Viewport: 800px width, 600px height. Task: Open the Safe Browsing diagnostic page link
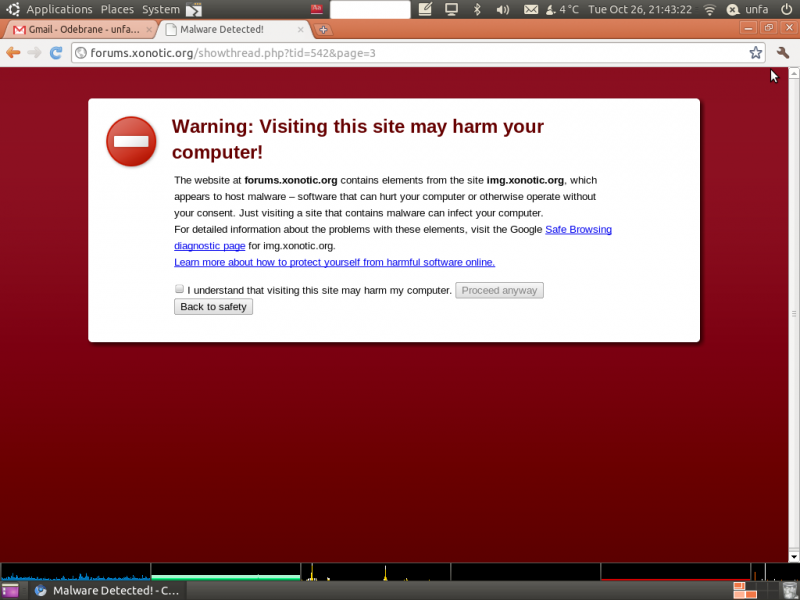point(578,230)
